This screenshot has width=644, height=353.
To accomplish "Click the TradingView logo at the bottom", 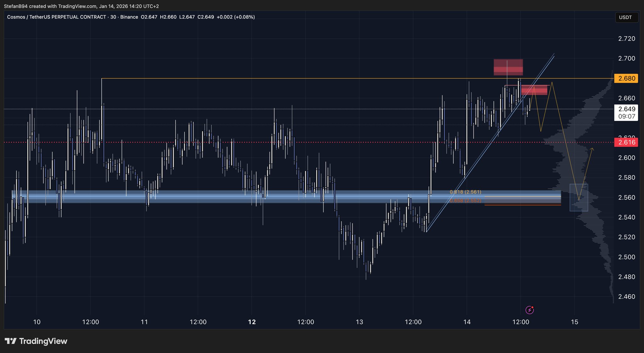I will tap(36, 341).
